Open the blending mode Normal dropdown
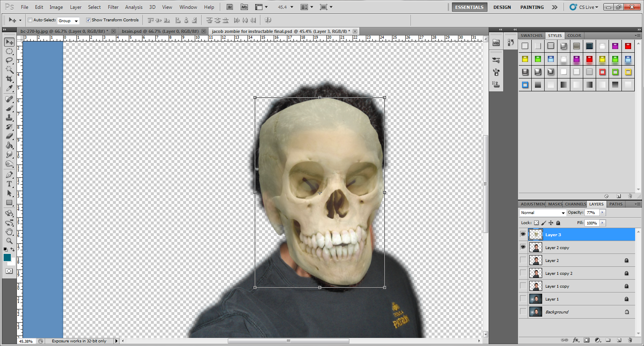Image resolution: width=644 pixels, height=346 pixels. click(x=543, y=212)
